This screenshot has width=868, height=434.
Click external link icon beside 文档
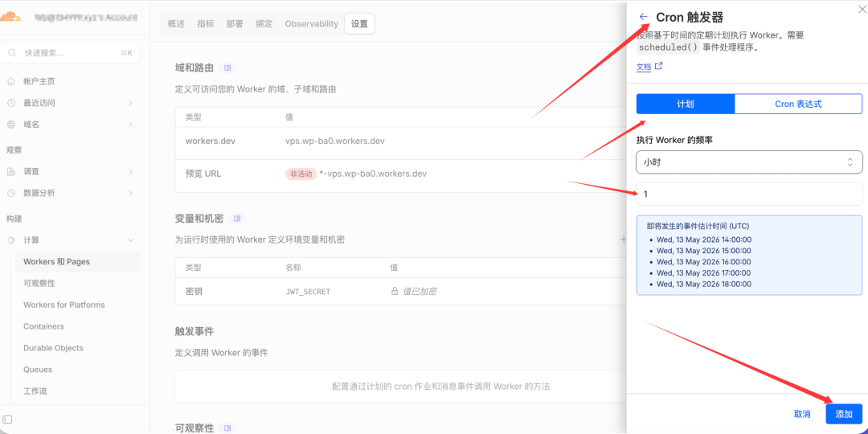(659, 66)
